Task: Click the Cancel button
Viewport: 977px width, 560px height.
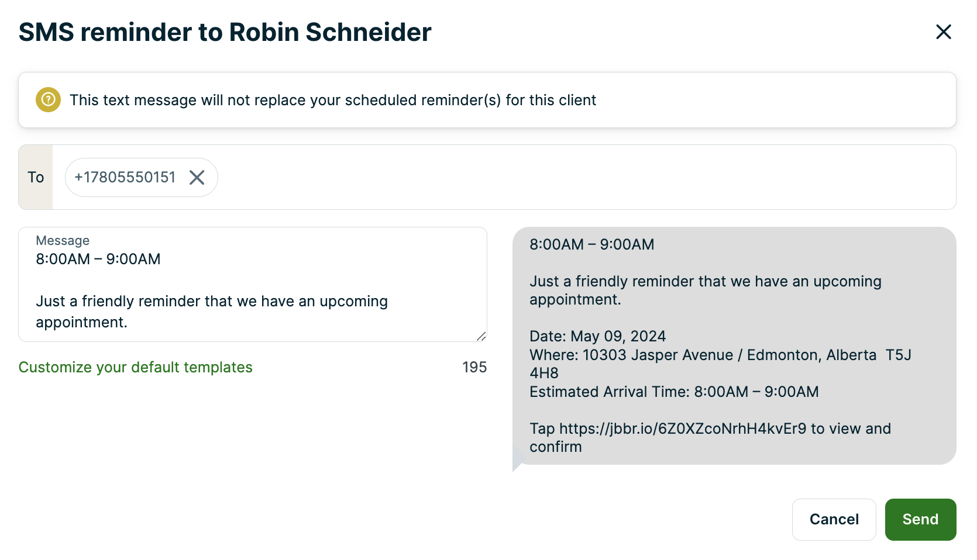Action: [834, 519]
